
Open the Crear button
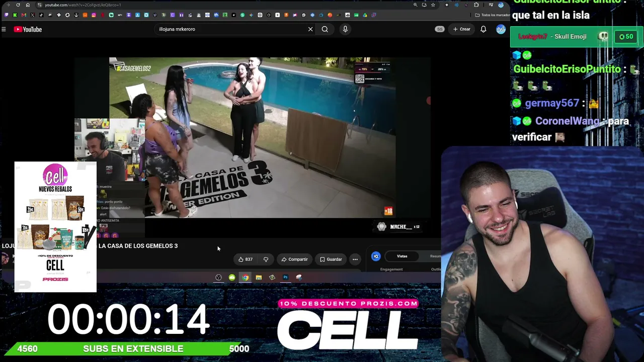click(461, 29)
